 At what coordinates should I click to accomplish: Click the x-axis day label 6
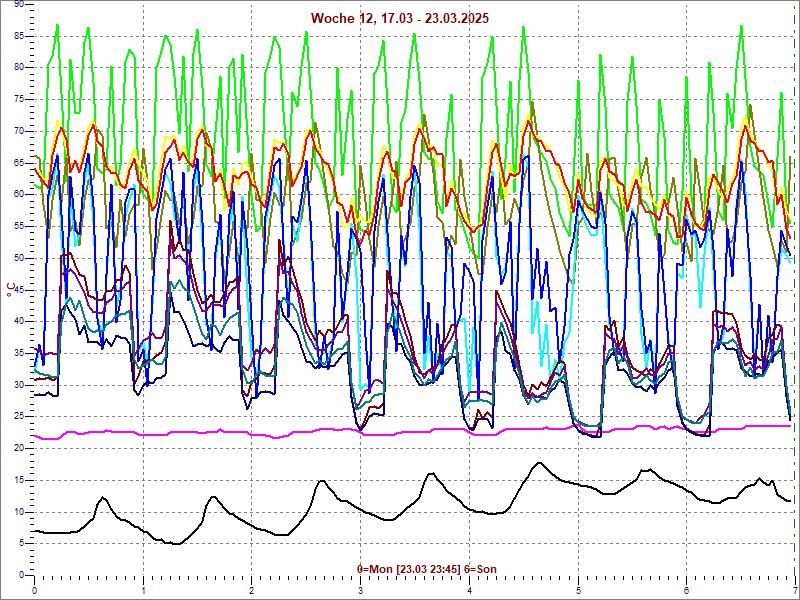click(687, 591)
